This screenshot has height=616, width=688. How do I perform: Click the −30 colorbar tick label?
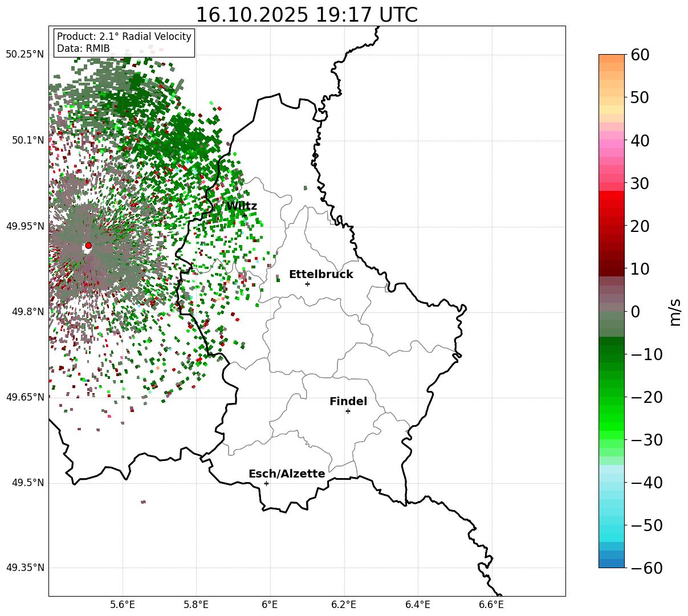[646, 439]
